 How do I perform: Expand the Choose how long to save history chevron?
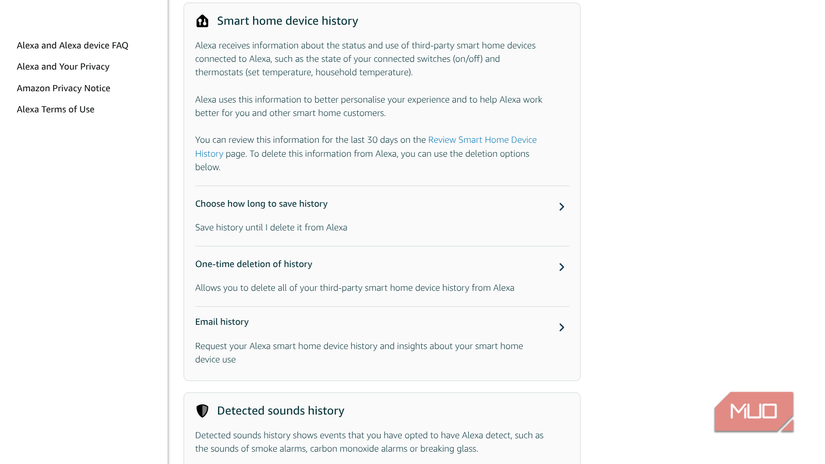click(561, 207)
